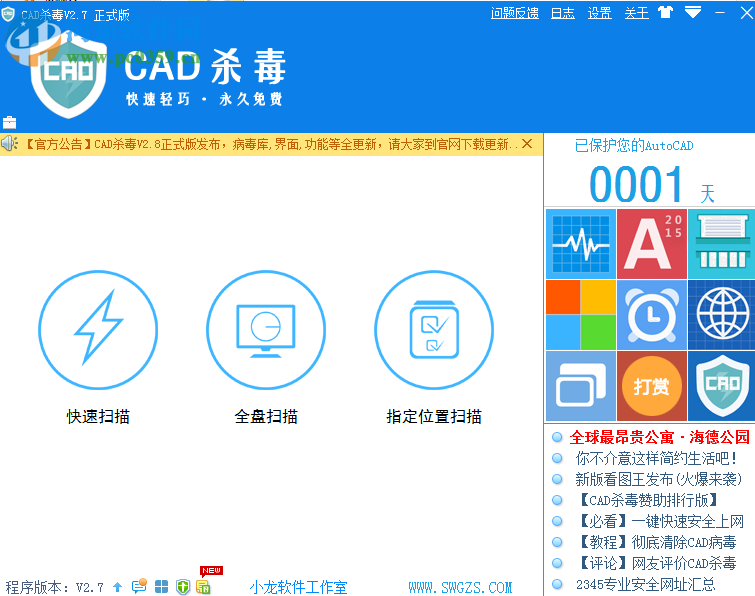Open link 一键快速安全上网

[x=660, y=521]
